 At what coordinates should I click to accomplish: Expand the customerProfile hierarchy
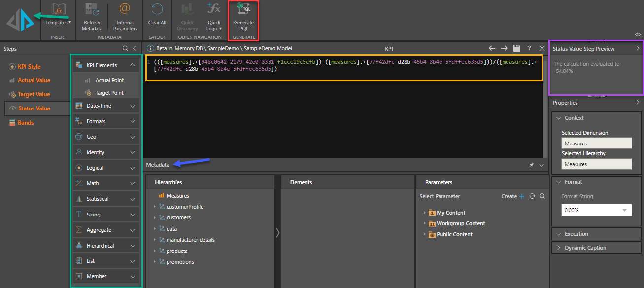(155, 207)
